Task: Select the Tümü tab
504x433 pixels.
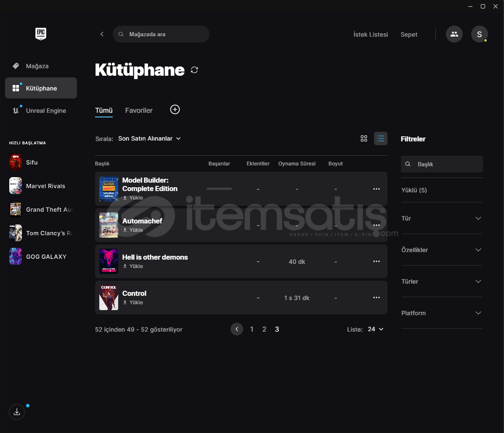Action: [104, 111]
